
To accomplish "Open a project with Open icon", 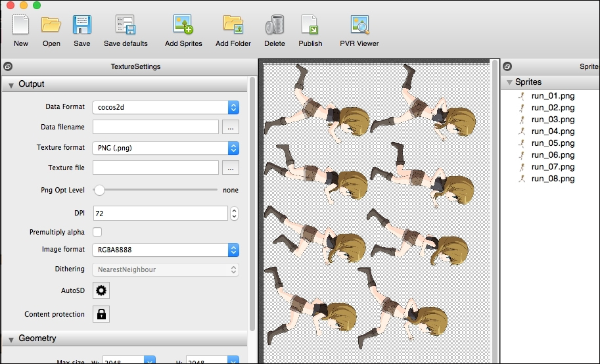I will (51, 25).
